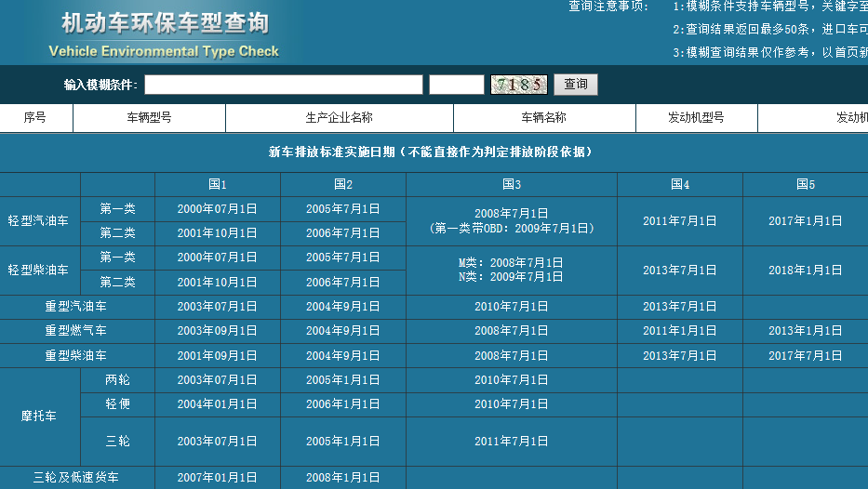This screenshot has height=489, width=868.
Task: Click the fuzzy condition text input field
Action: pyautogui.click(x=284, y=85)
